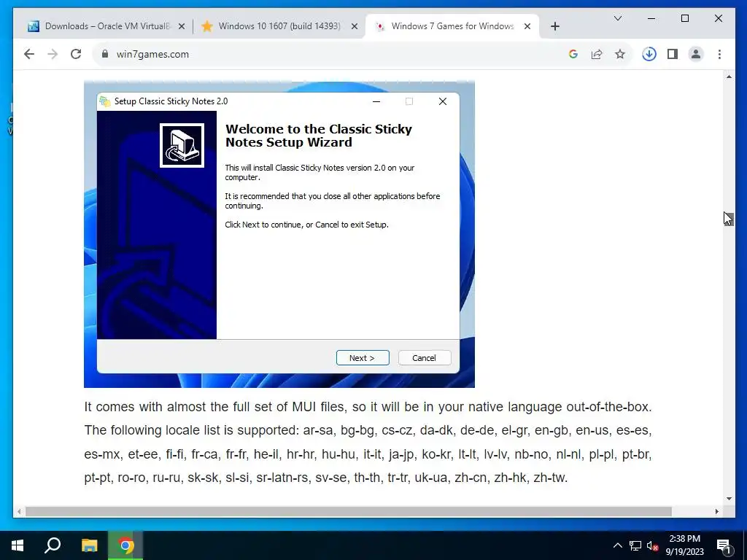Switch to the Windows 10 1607 tab
Screen dimensions: 747x560
(x=279, y=26)
